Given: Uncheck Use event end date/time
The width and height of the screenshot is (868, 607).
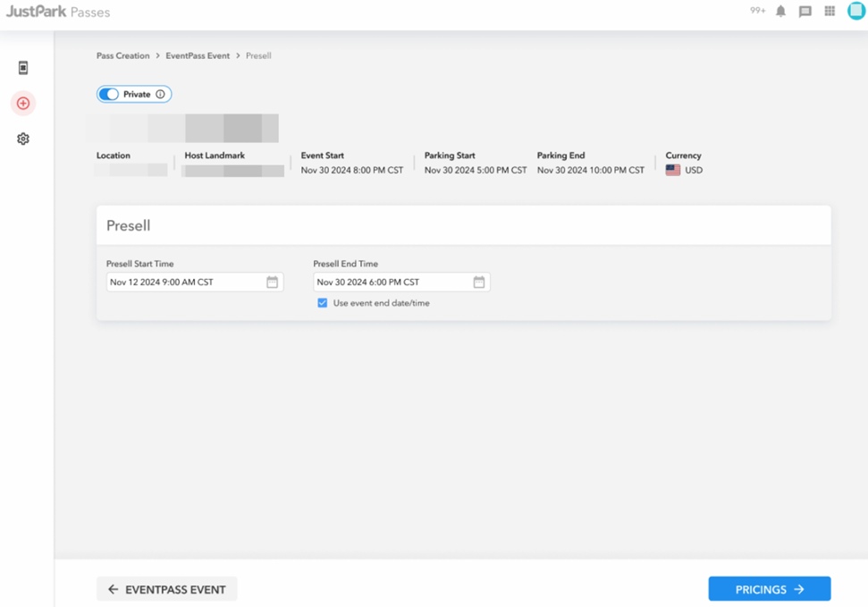Looking at the screenshot, I should click(x=322, y=303).
